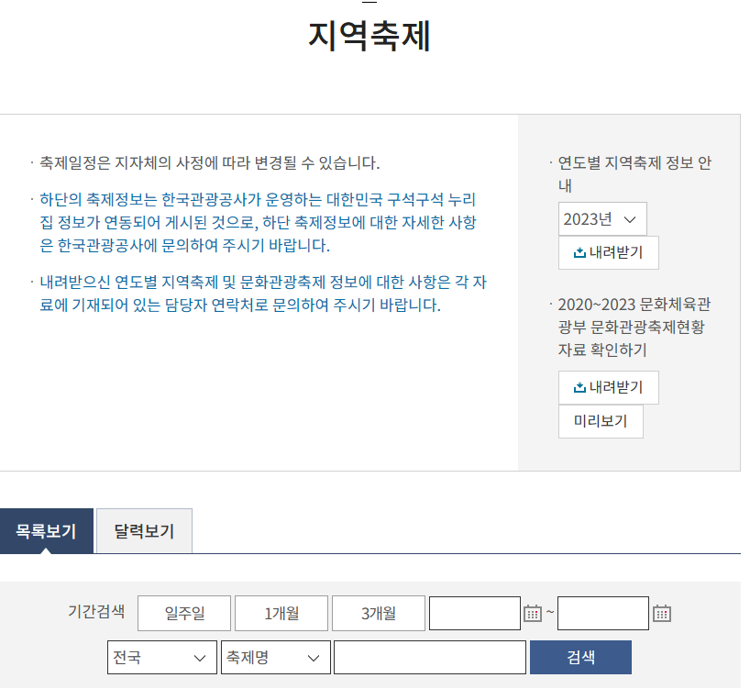
Task: Select the 1개월 period button
Action: (281, 614)
